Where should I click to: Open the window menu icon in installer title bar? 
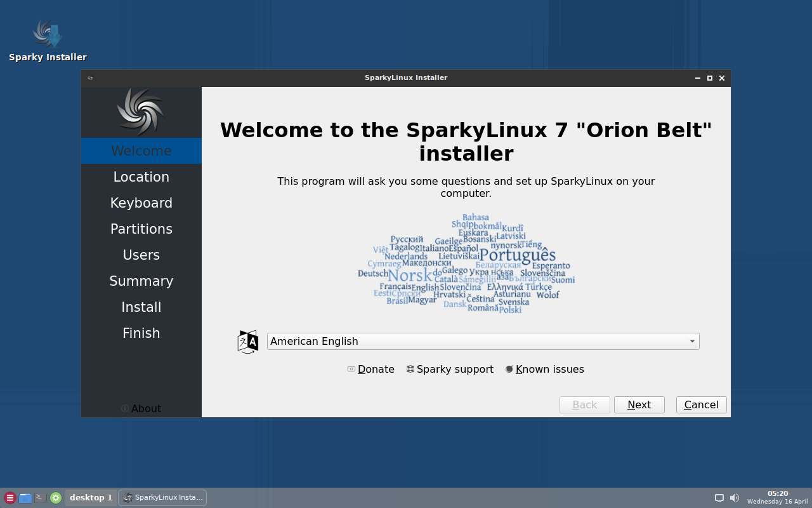pyautogui.click(x=90, y=78)
